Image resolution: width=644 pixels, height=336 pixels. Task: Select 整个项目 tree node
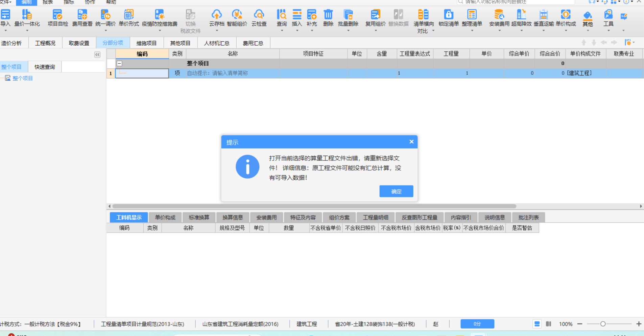23,78
